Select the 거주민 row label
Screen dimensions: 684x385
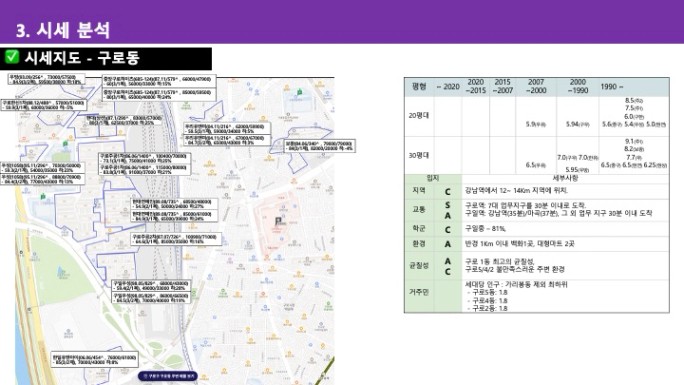pos(419,292)
